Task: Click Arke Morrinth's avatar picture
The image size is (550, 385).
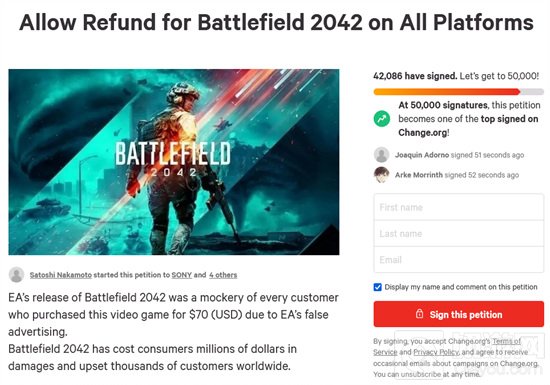Action: [381, 175]
